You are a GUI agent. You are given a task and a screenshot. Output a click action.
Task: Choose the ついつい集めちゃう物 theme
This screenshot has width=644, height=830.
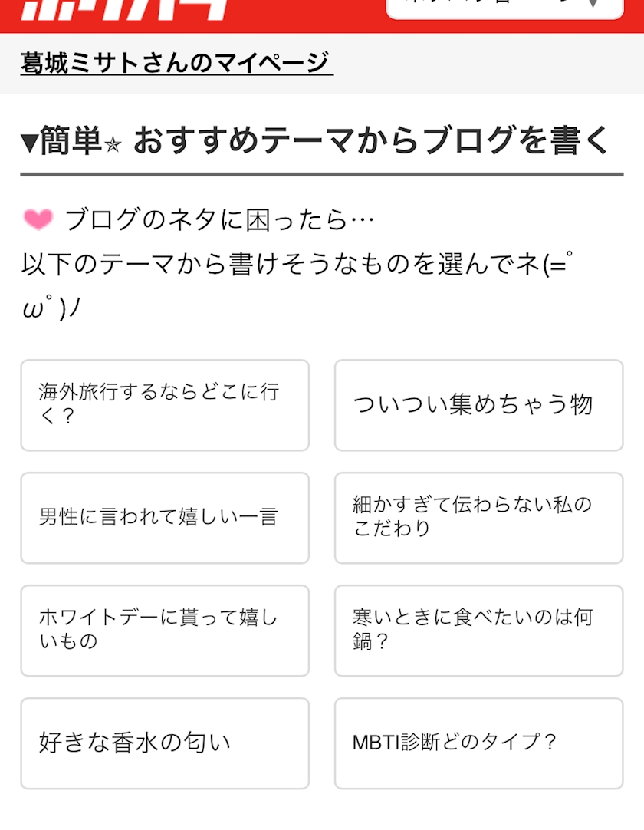(478, 405)
